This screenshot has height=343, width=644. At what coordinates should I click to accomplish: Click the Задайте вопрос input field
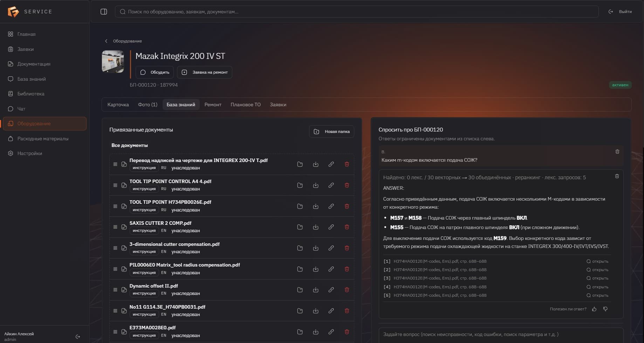(501, 335)
